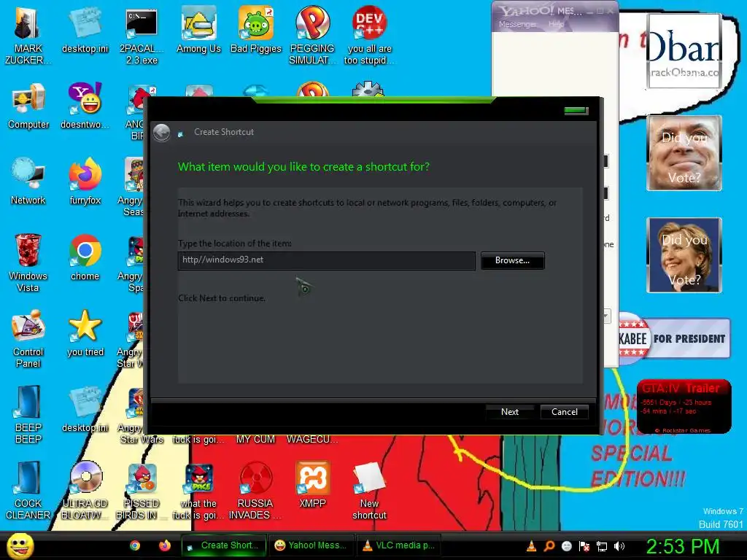This screenshot has width=747, height=560.
Task: Open the Among Us shortcut
Action: point(198,31)
